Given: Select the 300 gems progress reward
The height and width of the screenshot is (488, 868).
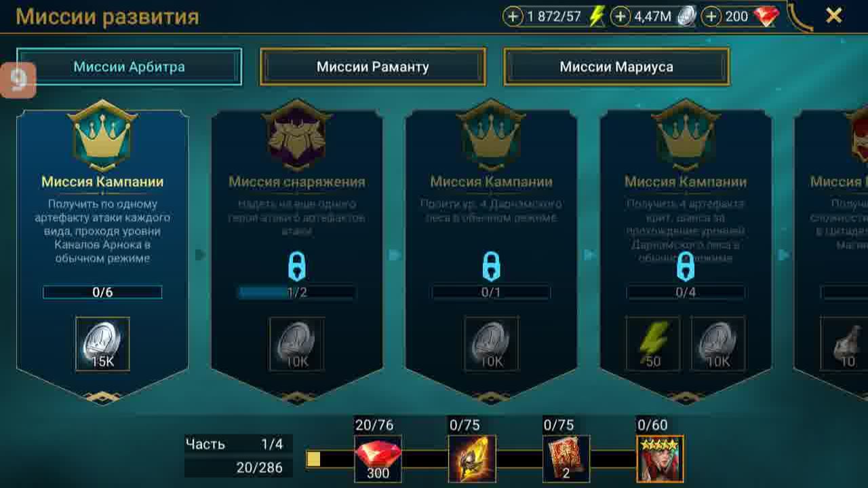Looking at the screenshot, I should tap(378, 459).
